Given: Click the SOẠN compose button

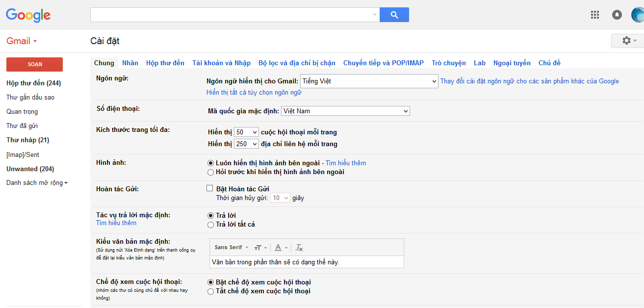Looking at the screenshot, I should point(34,64).
